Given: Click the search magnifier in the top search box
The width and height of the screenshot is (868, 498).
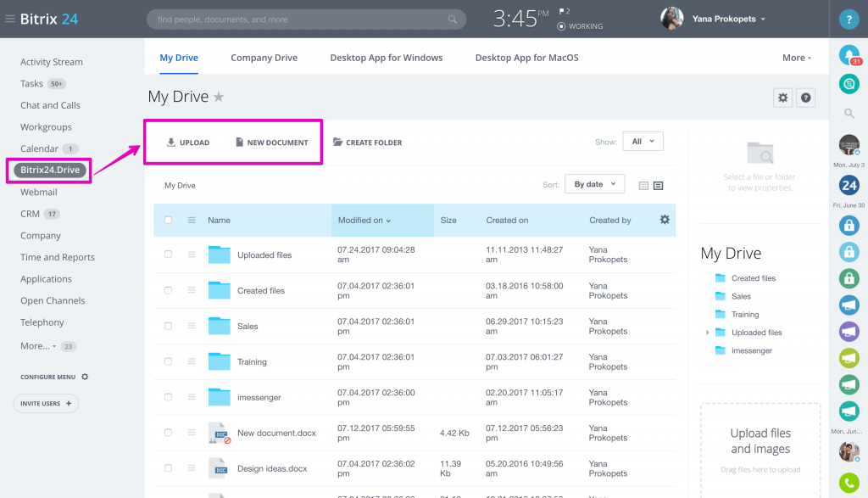Looking at the screenshot, I should point(453,20).
